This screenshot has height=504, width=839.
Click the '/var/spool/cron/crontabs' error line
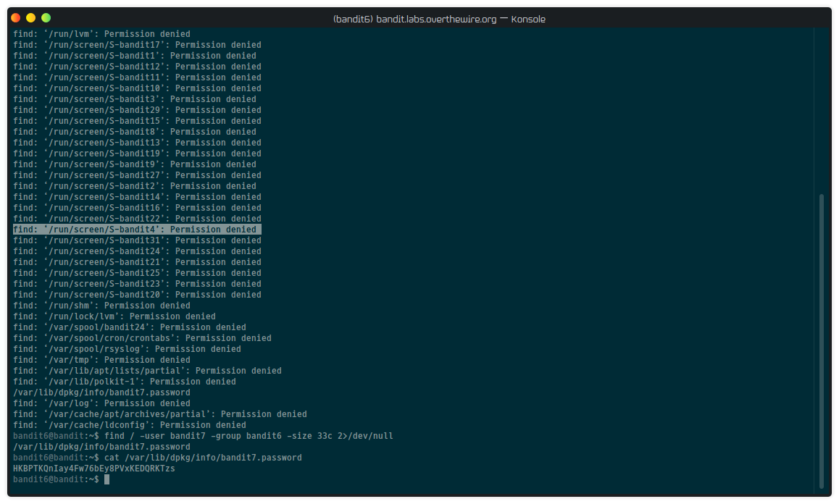click(142, 338)
